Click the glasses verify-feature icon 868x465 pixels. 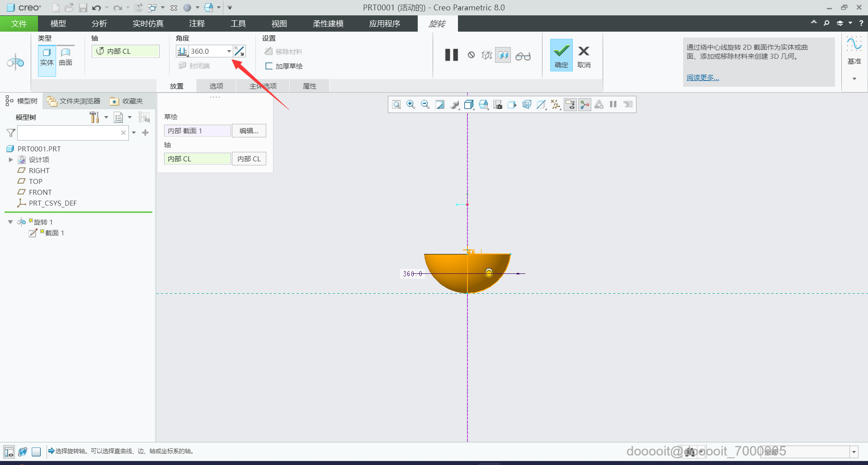click(x=523, y=56)
